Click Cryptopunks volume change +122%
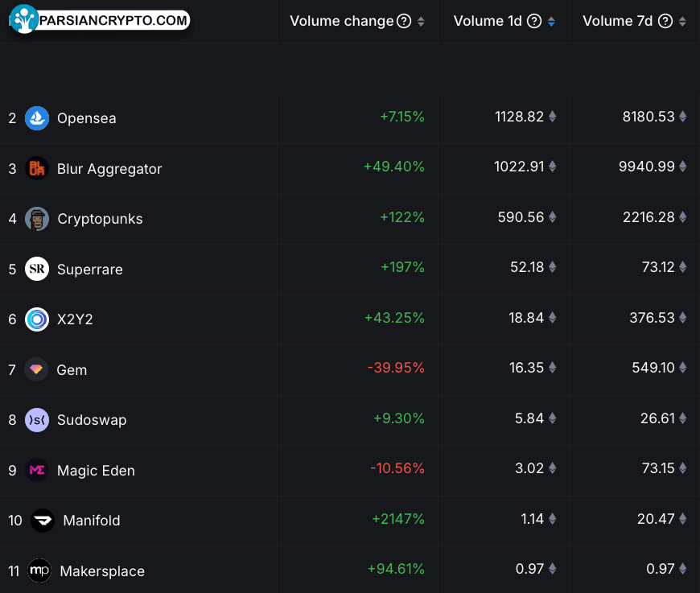700x593 pixels. (x=402, y=217)
